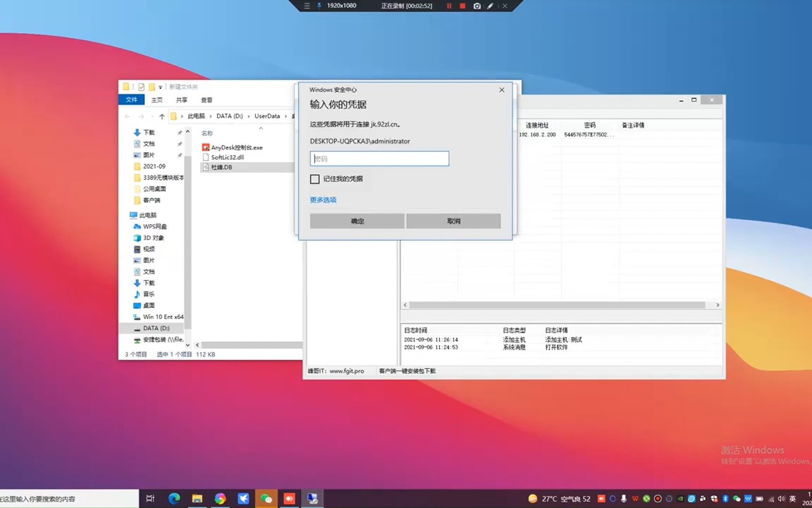
Task: Open the 更多选项 link
Action: pos(323,200)
